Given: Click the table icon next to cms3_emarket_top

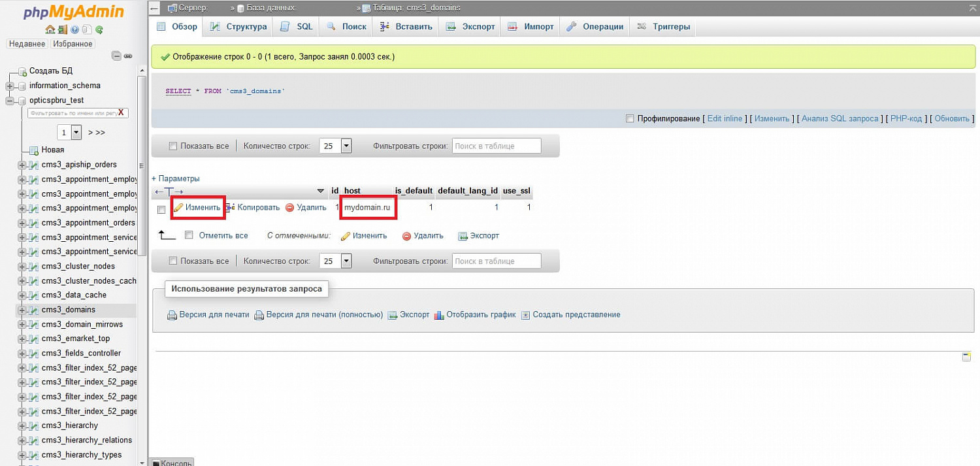Looking at the screenshot, I should point(34,339).
